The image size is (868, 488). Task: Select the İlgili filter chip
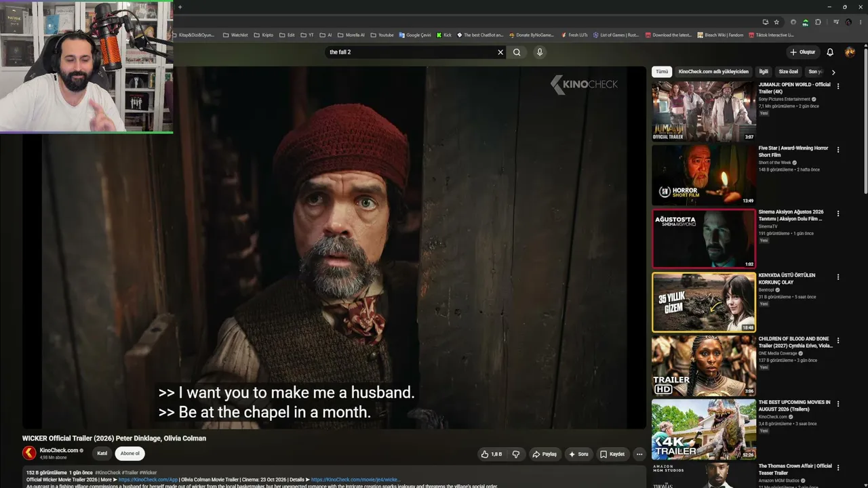click(x=764, y=71)
